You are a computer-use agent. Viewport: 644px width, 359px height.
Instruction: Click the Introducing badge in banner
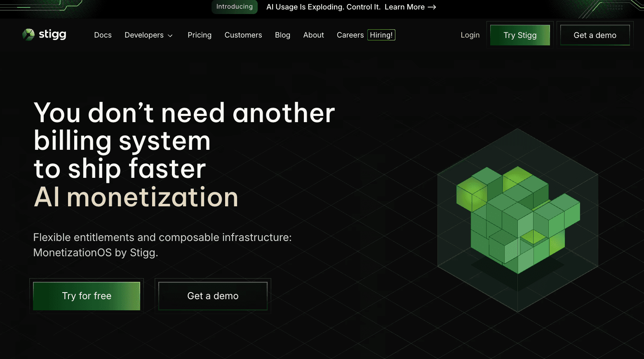(234, 7)
